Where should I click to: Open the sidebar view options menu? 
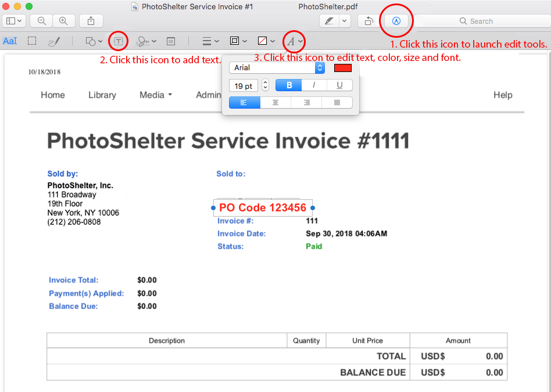pyautogui.click(x=14, y=21)
